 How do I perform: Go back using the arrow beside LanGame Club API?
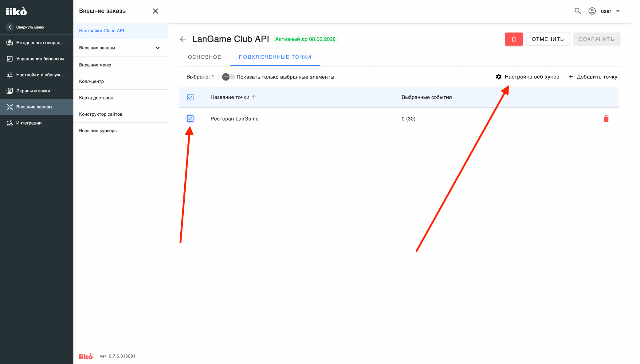tap(183, 39)
